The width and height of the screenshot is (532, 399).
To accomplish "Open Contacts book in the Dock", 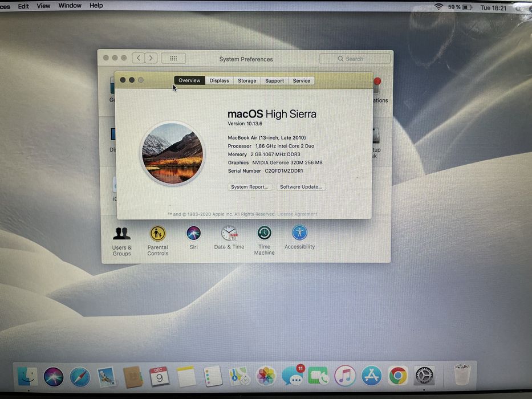I will tap(133, 377).
